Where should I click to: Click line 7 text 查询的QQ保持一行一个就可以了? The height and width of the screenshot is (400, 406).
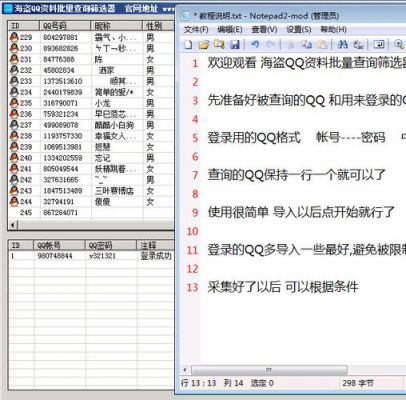click(x=296, y=175)
